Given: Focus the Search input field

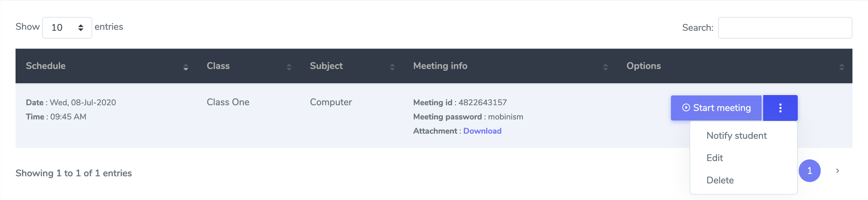Looking at the screenshot, I should point(785,28).
